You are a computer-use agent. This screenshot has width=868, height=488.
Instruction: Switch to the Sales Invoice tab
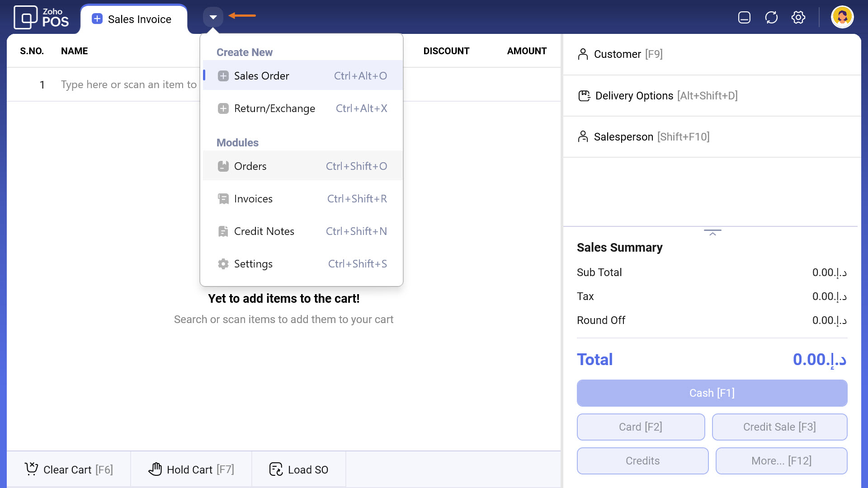click(x=134, y=19)
